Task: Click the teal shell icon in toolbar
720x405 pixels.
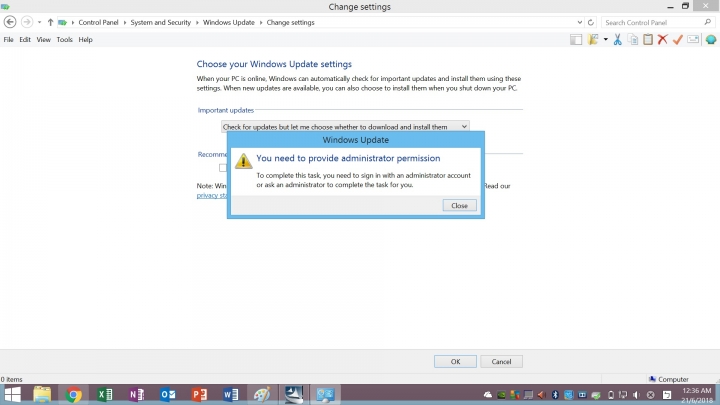Action: coord(711,39)
